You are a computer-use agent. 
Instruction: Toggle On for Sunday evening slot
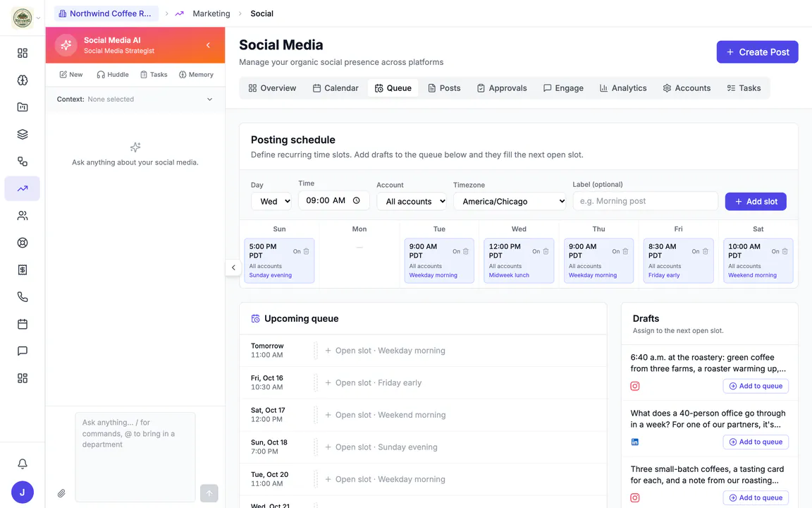click(x=297, y=251)
